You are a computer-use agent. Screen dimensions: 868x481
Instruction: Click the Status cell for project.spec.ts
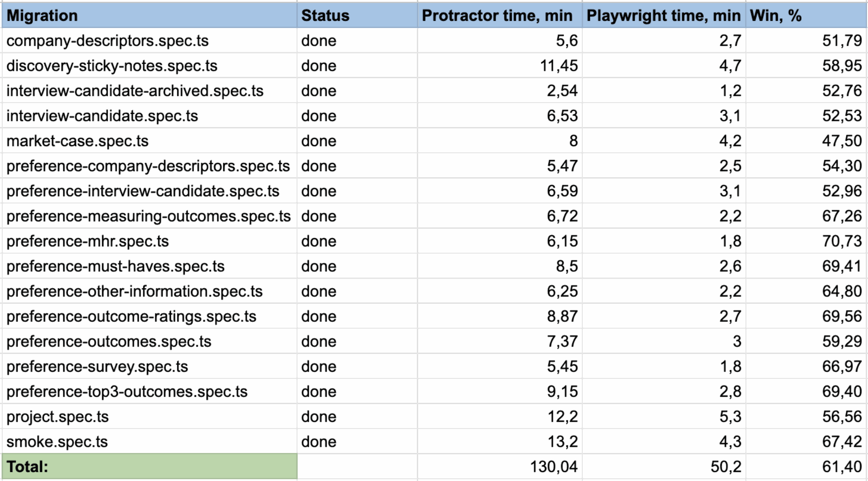319,416
